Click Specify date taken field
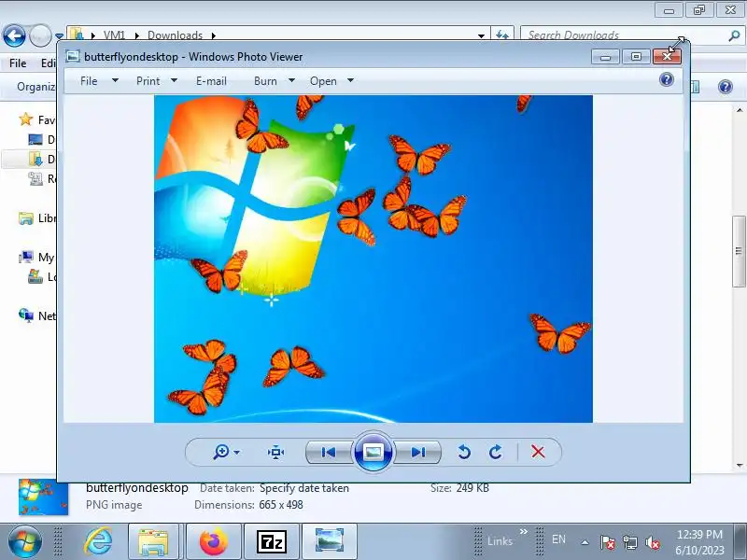 (304, 488)
